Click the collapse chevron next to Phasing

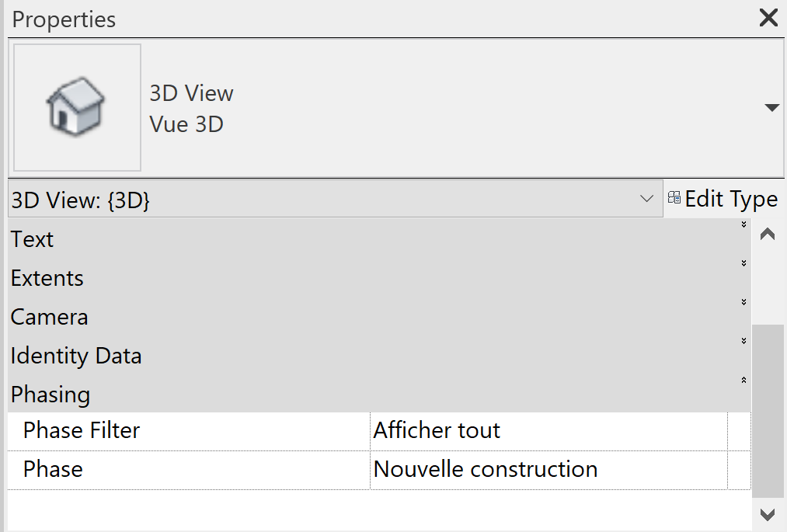click(743, 380)
